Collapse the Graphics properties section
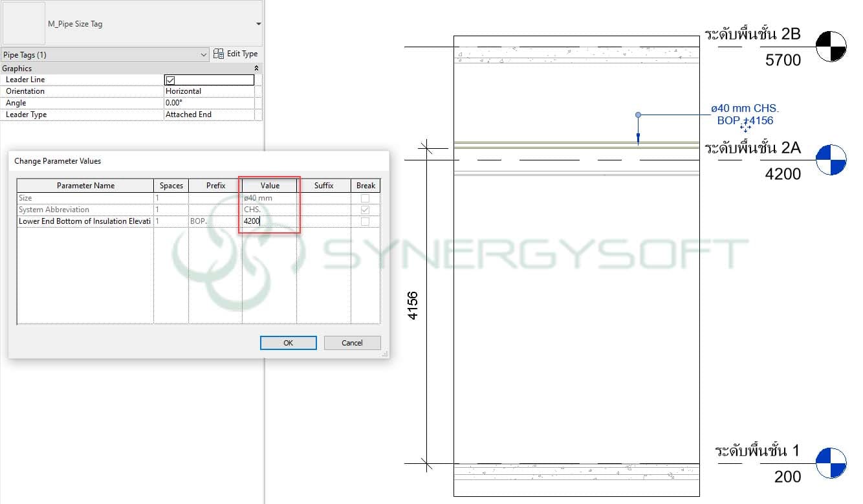Image resolution: width=863 pixels, height=504 pixels. click(x=256, y=69)
